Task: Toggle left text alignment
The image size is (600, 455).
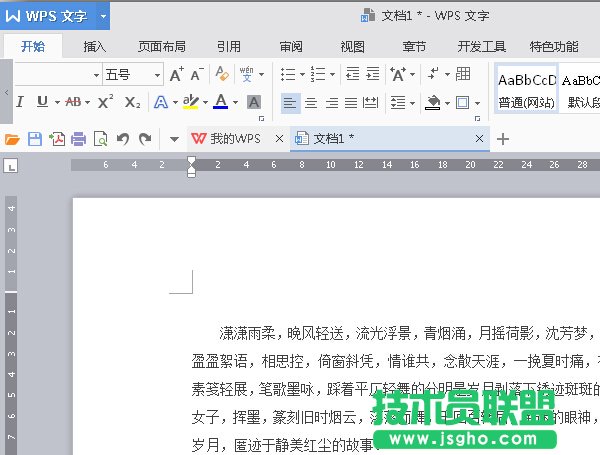Action: [x=289, y=102]
